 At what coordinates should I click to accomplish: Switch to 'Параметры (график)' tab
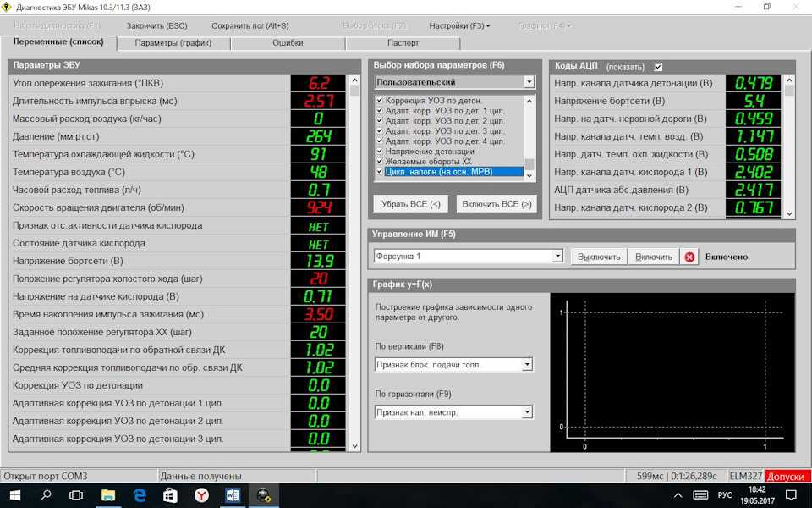(173, 43)
